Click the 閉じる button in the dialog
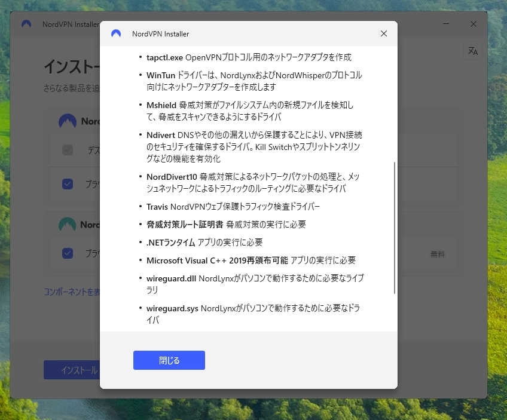This screenshot has height=420, width=507. 169,360
